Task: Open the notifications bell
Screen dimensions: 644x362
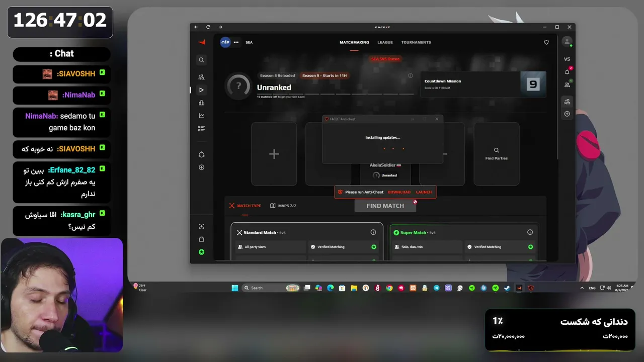Action: (567, 72)
